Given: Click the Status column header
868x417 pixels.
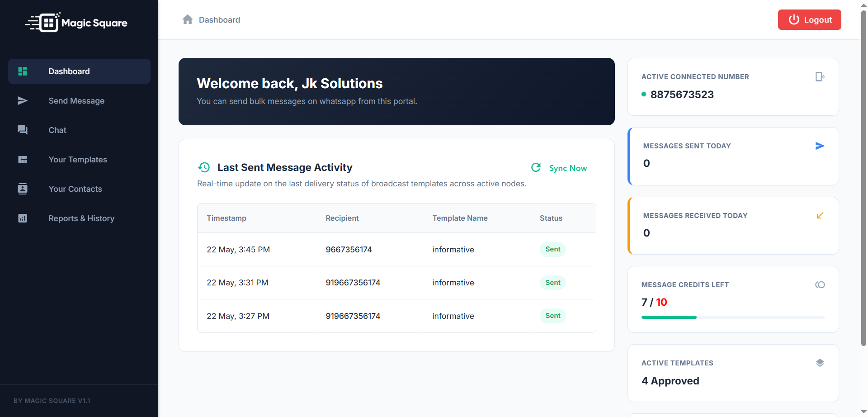Looking at the screenshot, I should tap(551, 218).
